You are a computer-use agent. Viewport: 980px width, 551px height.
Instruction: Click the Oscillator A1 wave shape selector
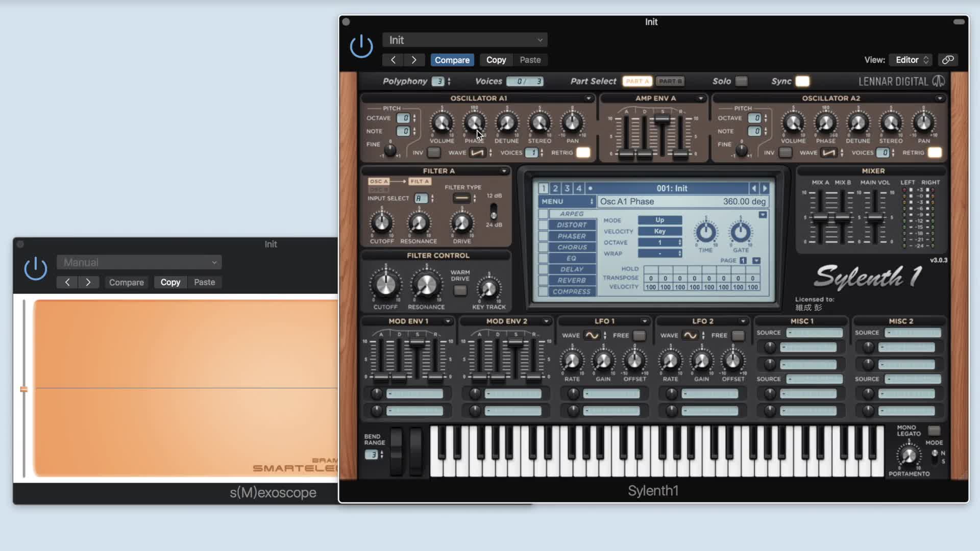coord(478,153)
